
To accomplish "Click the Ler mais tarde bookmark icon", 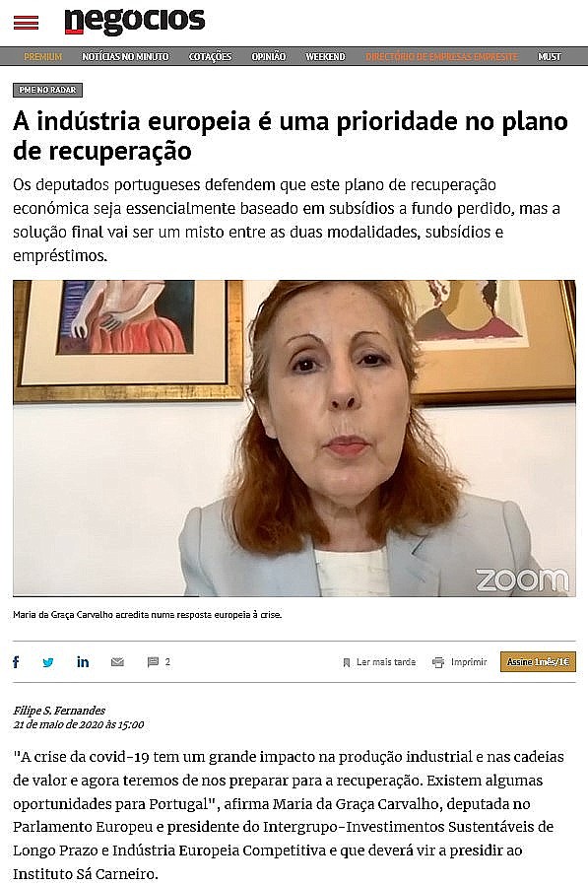I will click(x=347, y=662).
